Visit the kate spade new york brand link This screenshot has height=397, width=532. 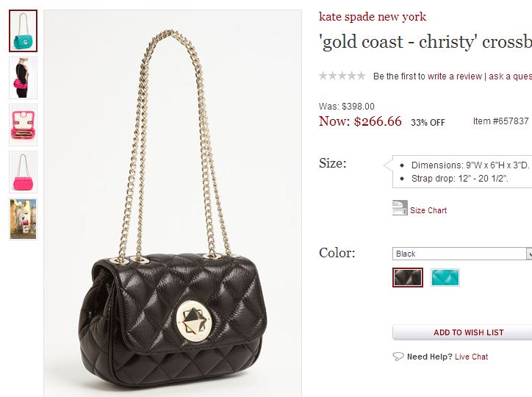[373, 17]
